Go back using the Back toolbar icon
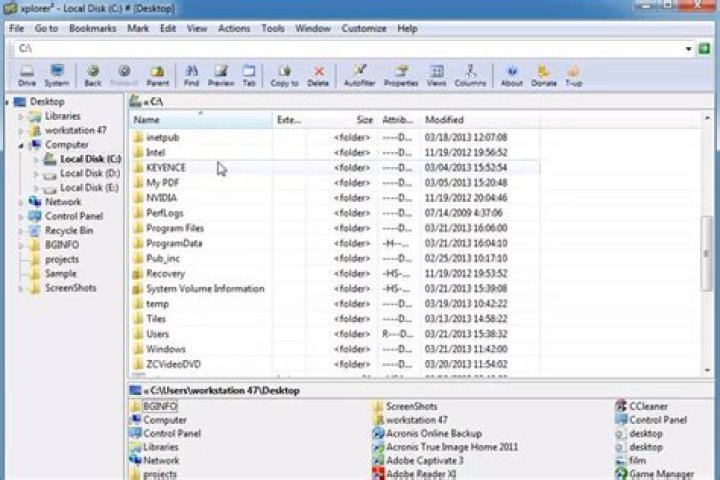The height and width of the screenshot is (480, 720). [92, 76]
